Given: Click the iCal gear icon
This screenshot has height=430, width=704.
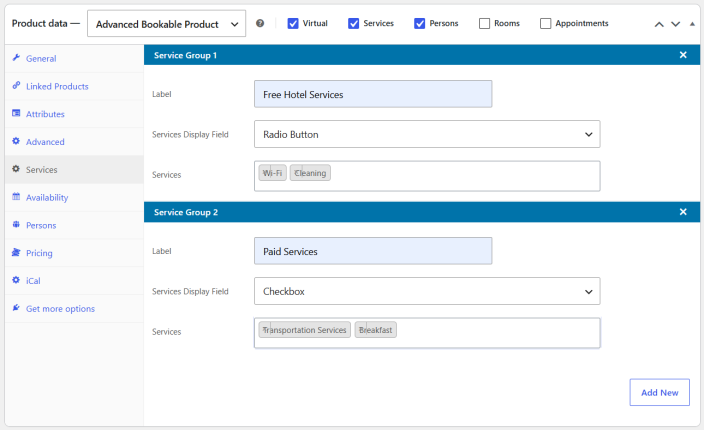Looking at the screenshot, I should (16, 280).
